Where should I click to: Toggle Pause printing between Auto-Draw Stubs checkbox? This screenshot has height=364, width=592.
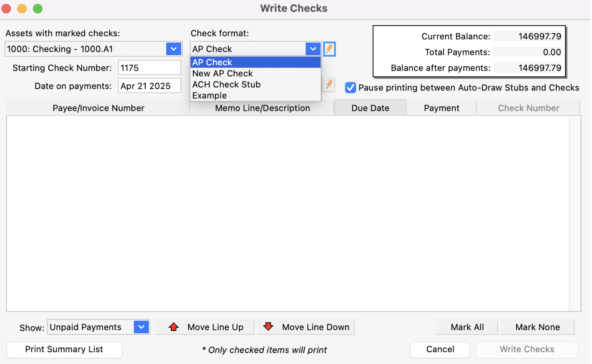pyautogui.click(x=350, y=87)
